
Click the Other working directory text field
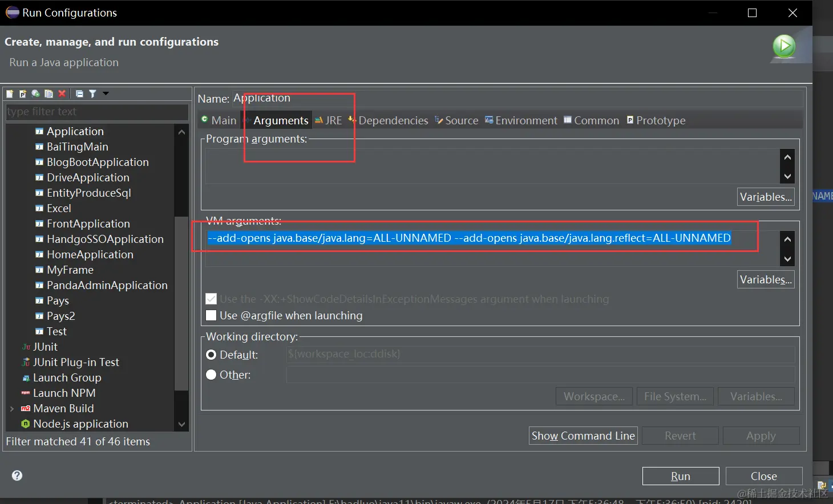540,375
